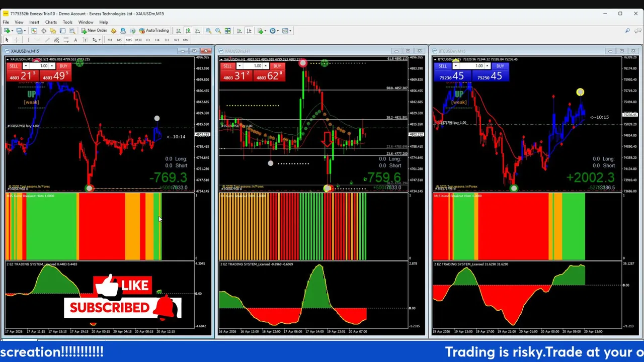Image resolution: width=644 pixels, height=362 pixels.
Task: Zoom out of the chart
Action: (x=218, y=31)
